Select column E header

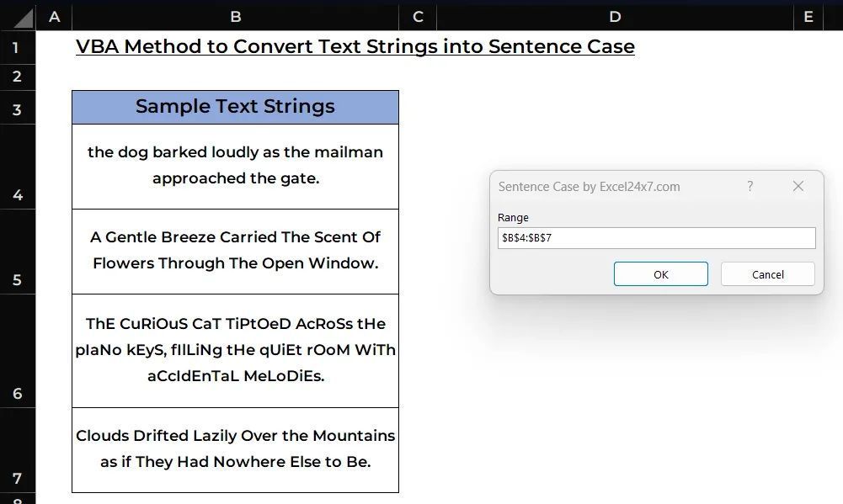coord(808,17)
